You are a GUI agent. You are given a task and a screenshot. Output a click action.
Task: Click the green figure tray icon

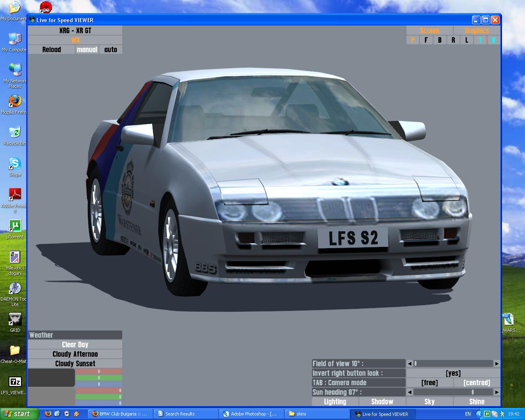(x=502, y=414)
